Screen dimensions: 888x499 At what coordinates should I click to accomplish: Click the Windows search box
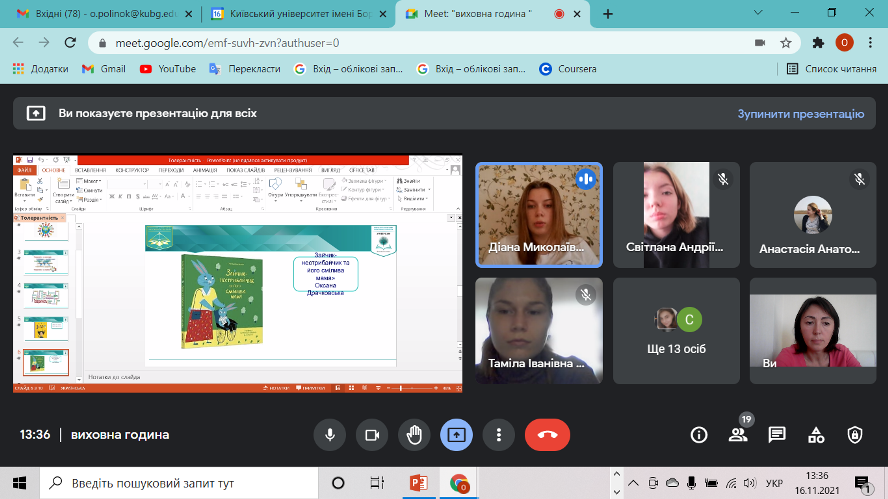(x=179, y=483)
